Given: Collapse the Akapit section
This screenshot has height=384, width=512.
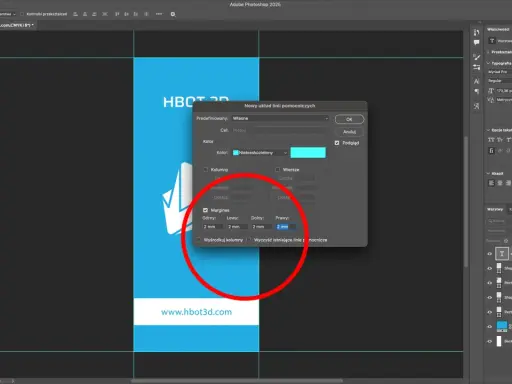Looking at the screenshot, I should click(x=488, y=173).
